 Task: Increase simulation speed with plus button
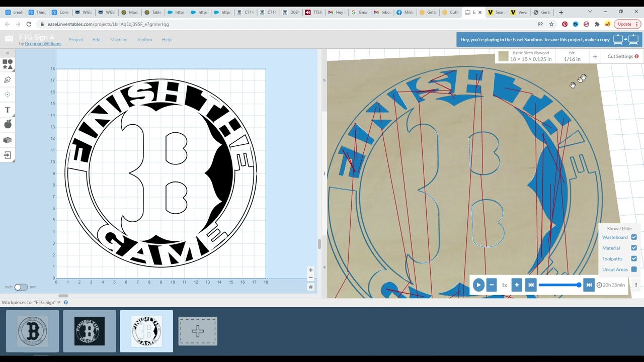517,285
